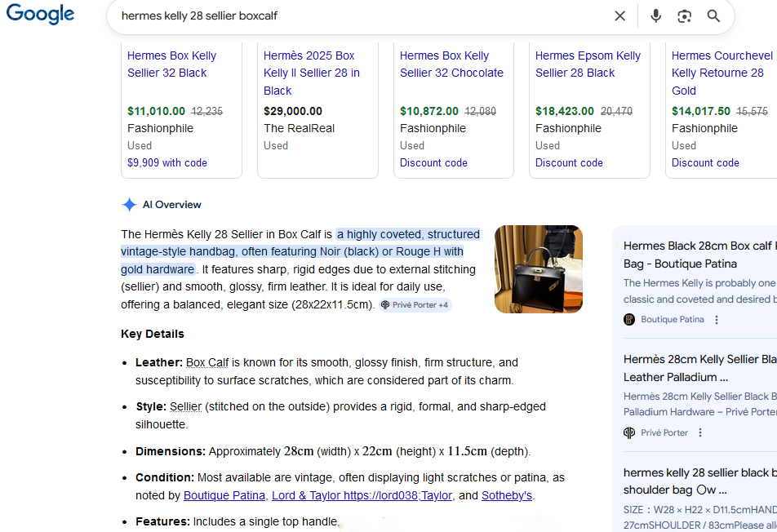Open Hermes Box Kelly Sellier 32 Black listing

pyautogui.click(x=171, y=64)
